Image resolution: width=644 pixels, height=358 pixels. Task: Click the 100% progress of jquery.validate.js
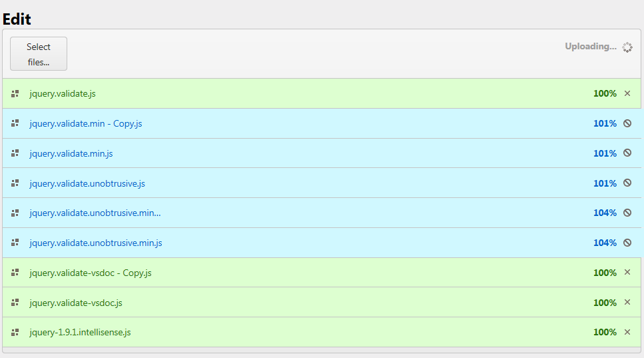coord(605,93)
